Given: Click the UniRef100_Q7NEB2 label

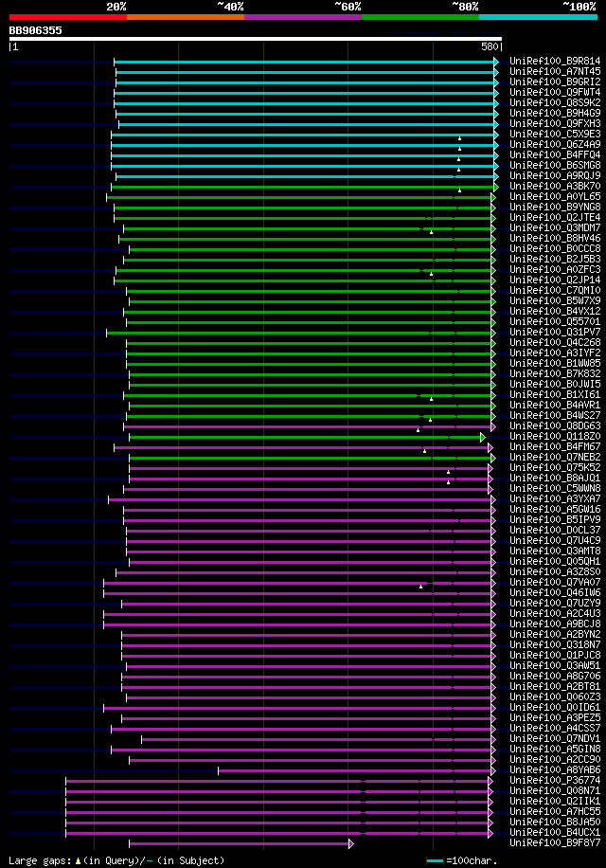Looking at the screenshot, I should (x=555, y=458).
